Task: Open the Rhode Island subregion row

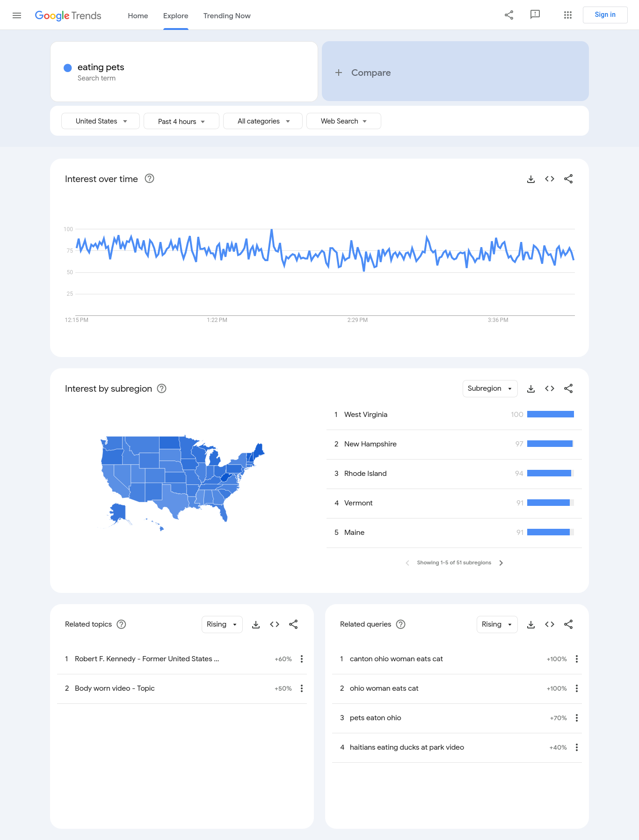Action: (x=454, y=474)
